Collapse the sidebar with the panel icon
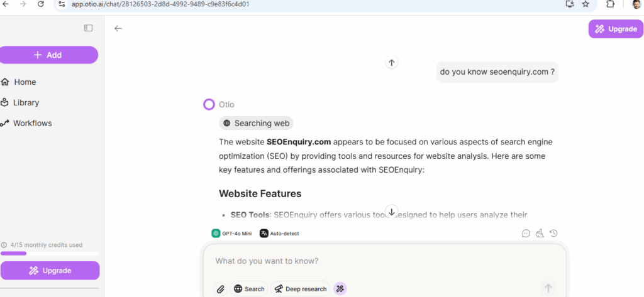This screenshot has width=644, height=297. pos(88,28)
